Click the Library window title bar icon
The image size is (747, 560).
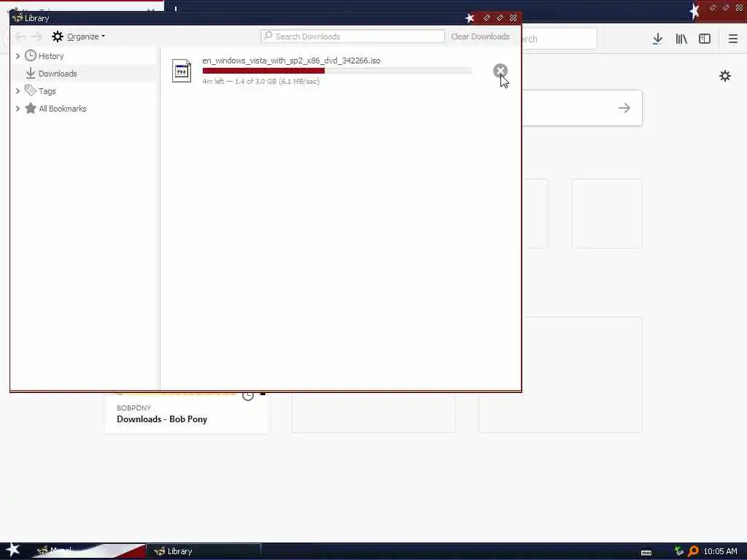click(x=18, y=18)
